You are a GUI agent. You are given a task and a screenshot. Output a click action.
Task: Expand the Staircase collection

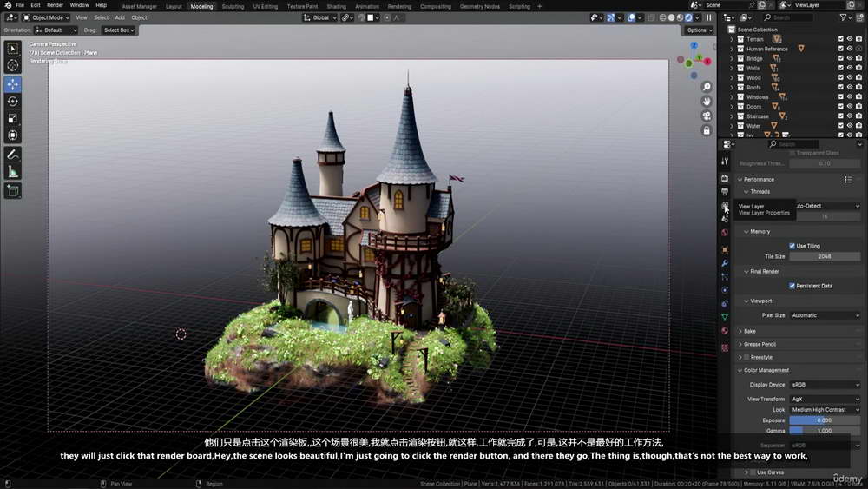click(x=732, y=116)
